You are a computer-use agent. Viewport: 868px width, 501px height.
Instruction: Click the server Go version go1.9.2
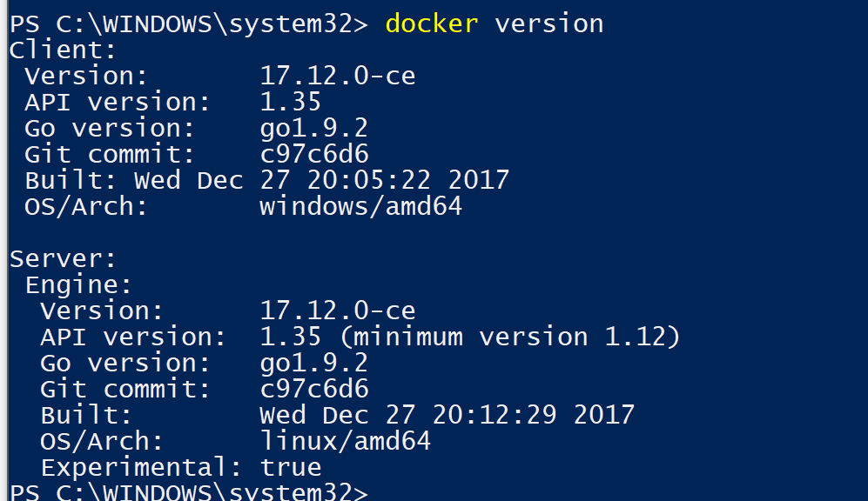[314, 364]
